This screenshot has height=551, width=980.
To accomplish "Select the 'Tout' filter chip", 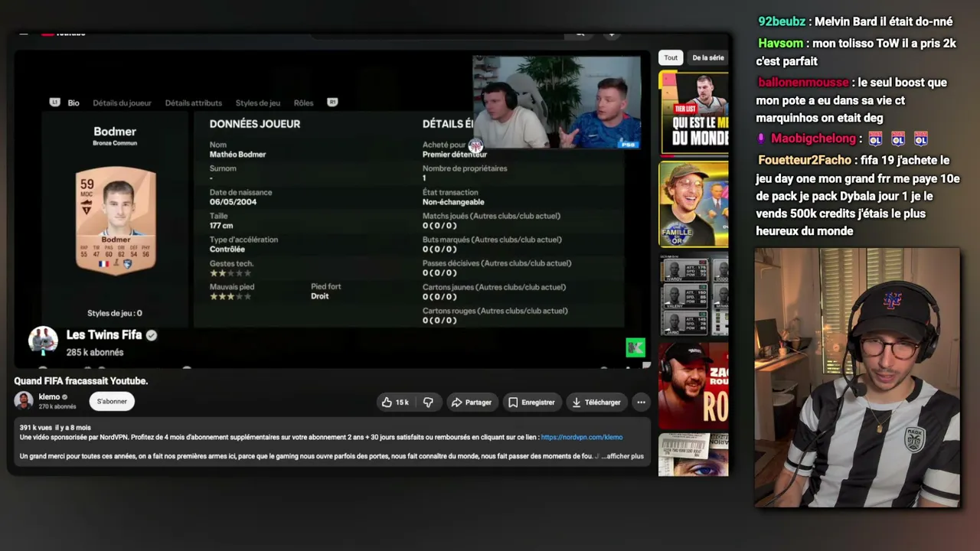I will click(x=671, y=57).
